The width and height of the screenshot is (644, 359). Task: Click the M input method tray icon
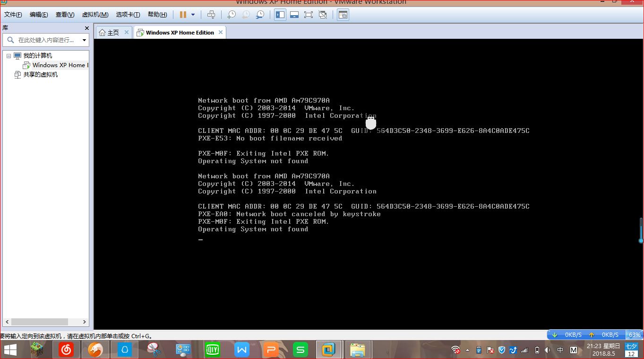(574, 350)
